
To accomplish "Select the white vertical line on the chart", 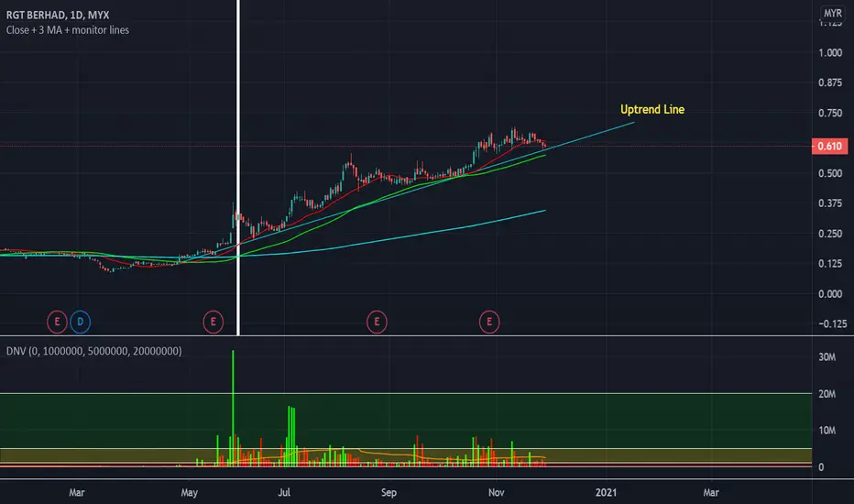I will point(238,168).
